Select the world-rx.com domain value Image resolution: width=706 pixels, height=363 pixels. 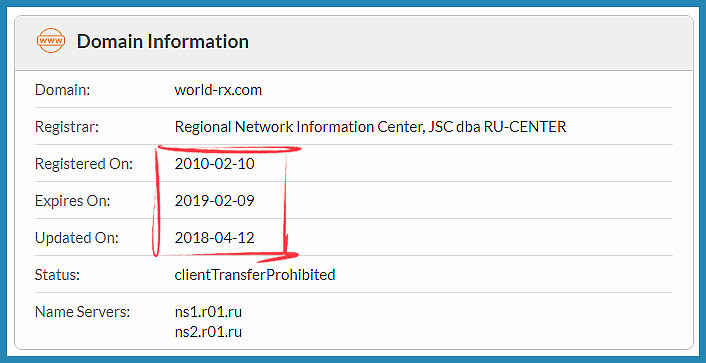click(x=218, y=90)
